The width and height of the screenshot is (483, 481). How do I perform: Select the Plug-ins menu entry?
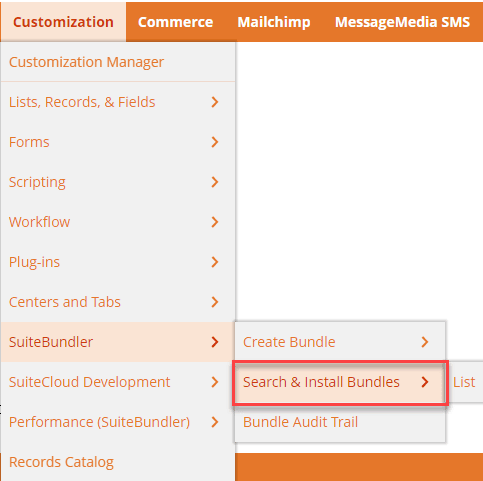point(118,262)
